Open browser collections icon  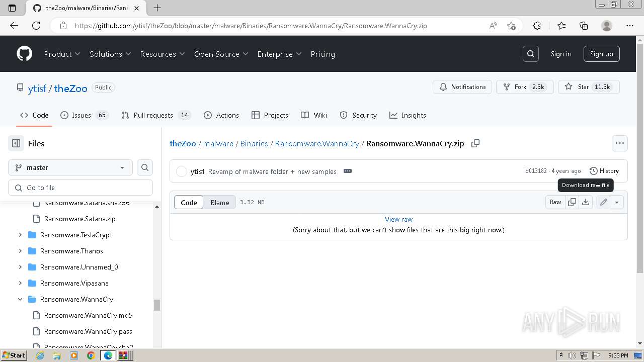tap(584, 26)
